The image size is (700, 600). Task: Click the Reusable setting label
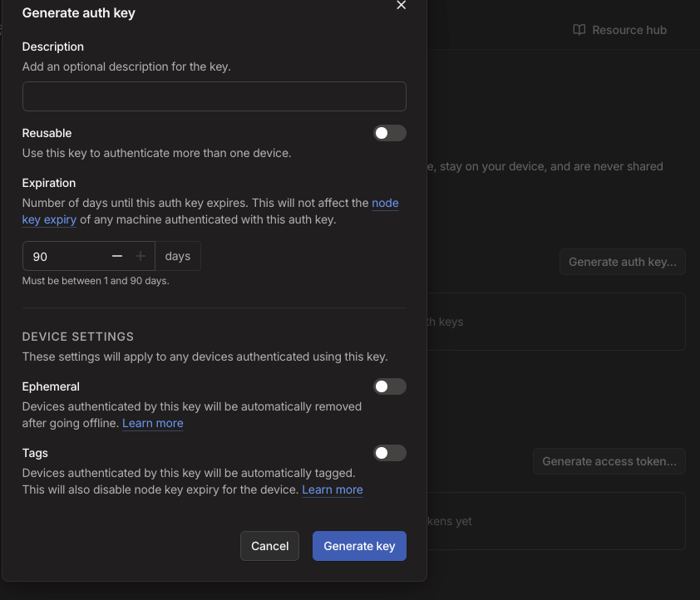pyautogui.click(x=47, y=133)
